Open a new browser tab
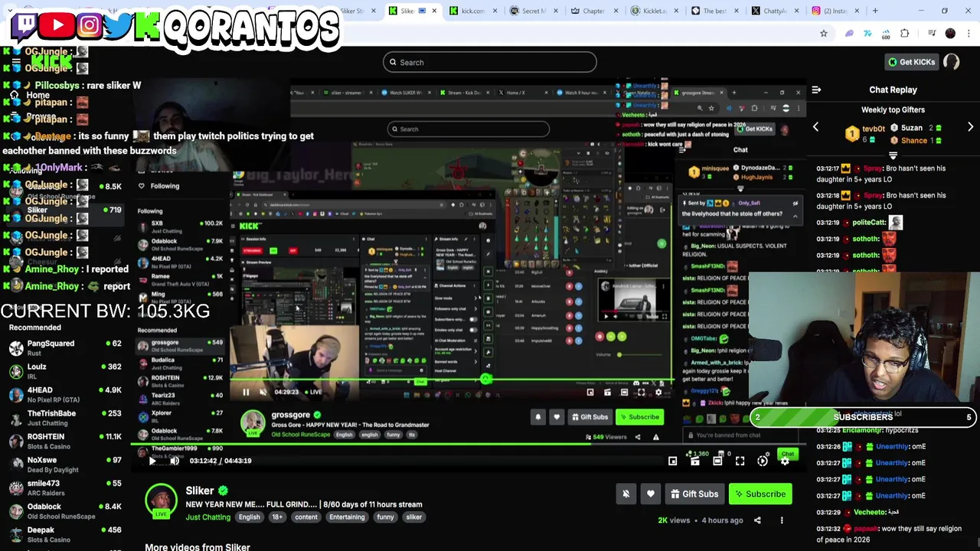 pyautogui.click(x=876, y=11)
